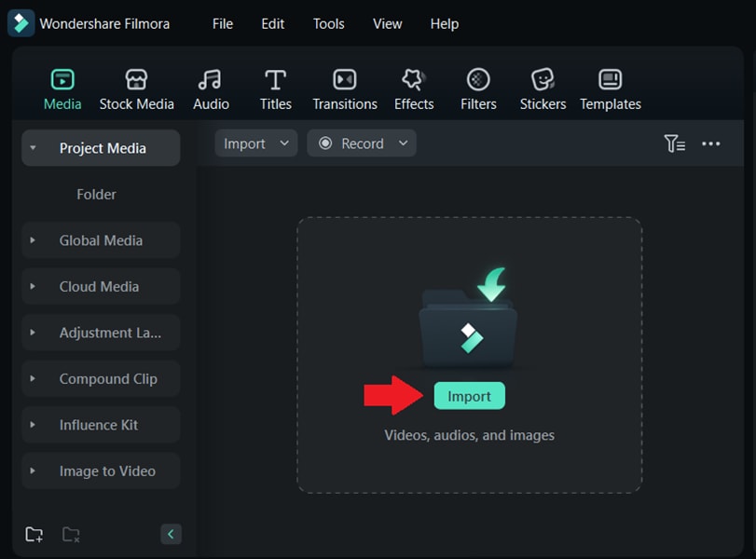
Task: Select the Folder item under Project Media
Action: pyautogui.click(x=96, y=194)
